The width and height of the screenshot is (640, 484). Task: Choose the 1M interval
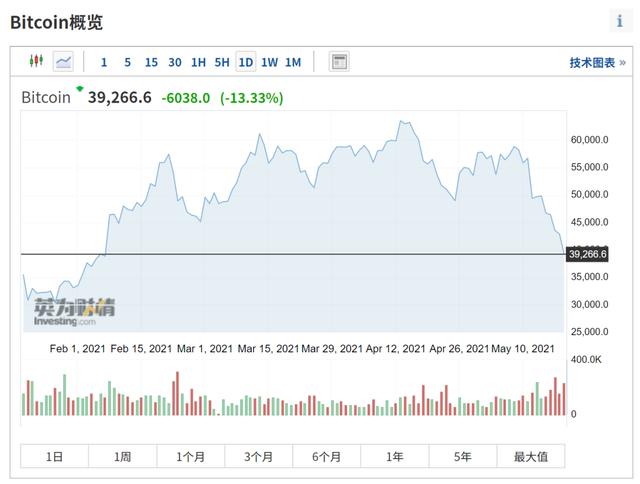coord(293,62)
